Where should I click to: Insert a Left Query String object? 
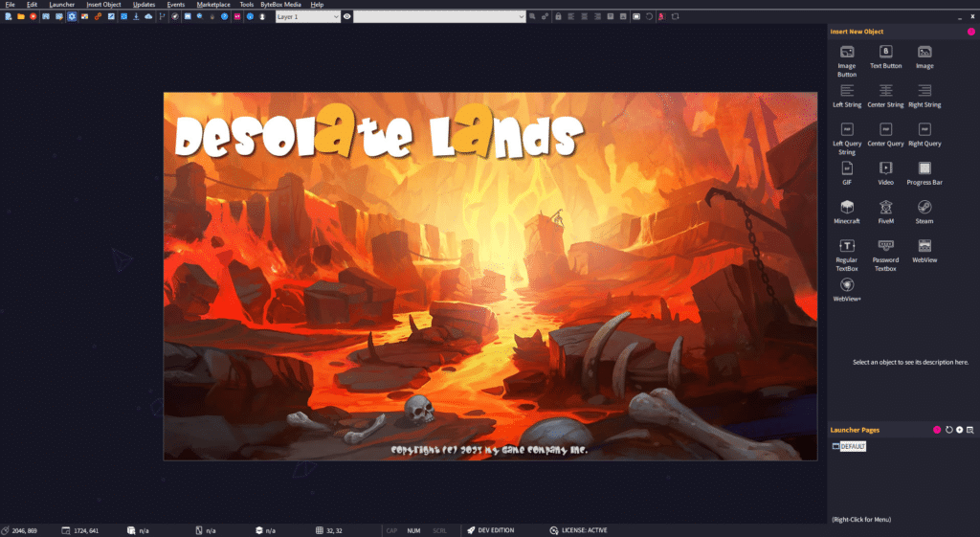coord(847,139)
